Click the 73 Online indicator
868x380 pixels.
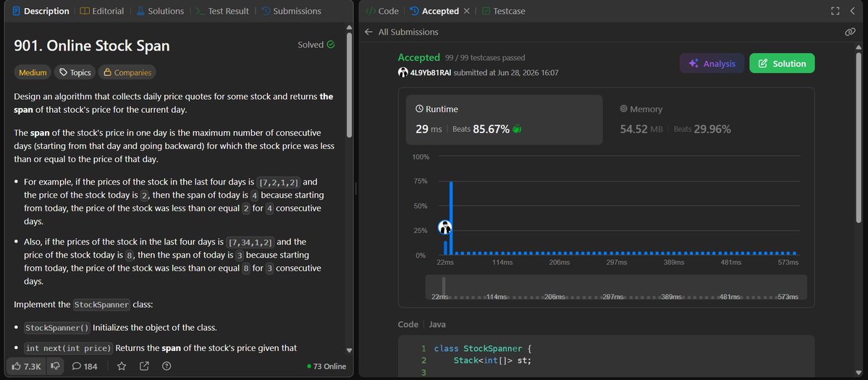(x=326, y=366)
